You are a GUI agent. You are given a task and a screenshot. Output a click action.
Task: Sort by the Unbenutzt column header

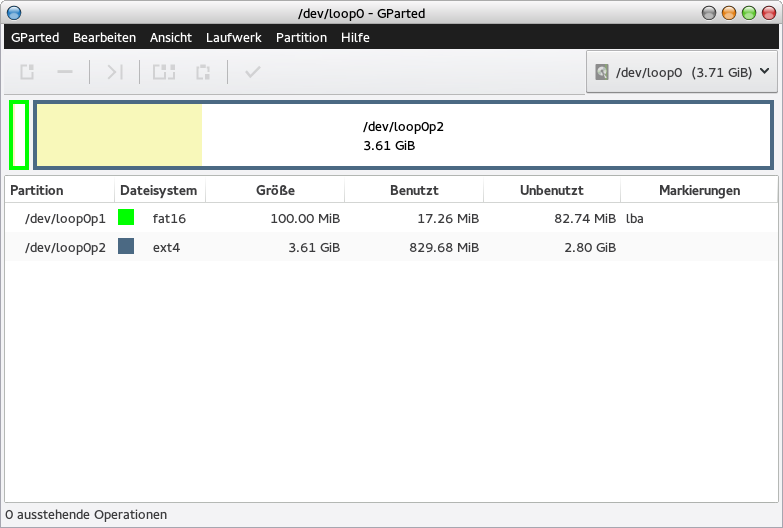point(552,190)
